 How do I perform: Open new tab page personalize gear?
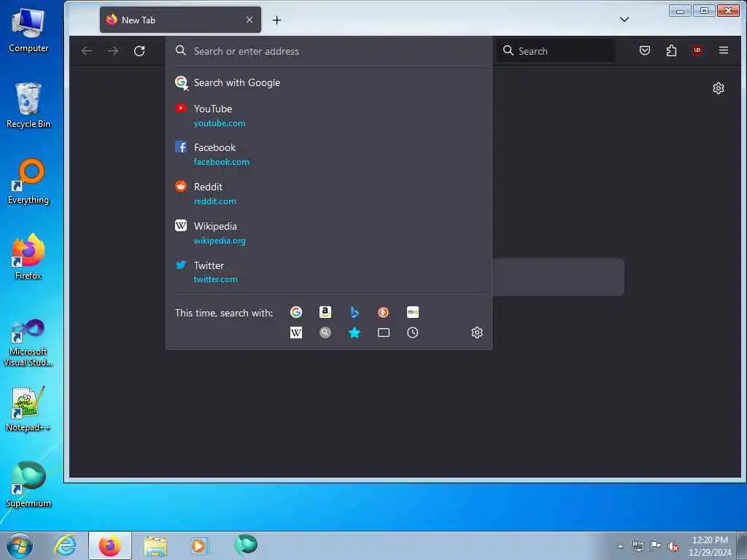pos(719,88)
